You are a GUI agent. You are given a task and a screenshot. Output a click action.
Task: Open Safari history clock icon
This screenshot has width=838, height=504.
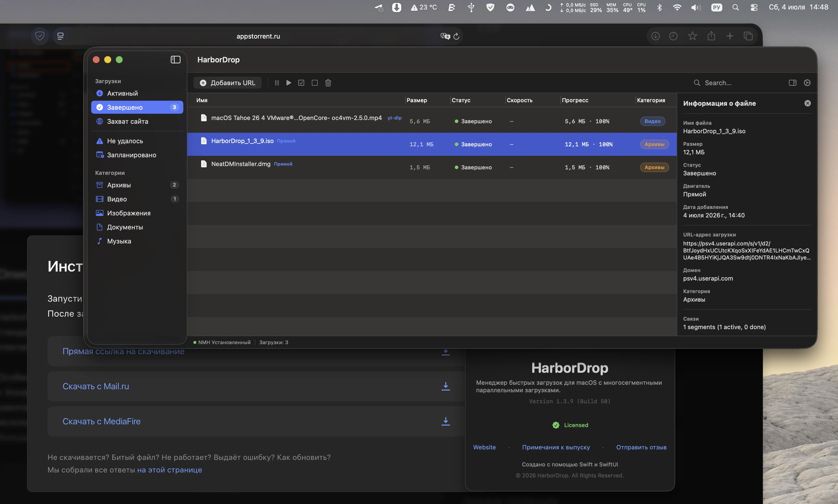[673, 36]
